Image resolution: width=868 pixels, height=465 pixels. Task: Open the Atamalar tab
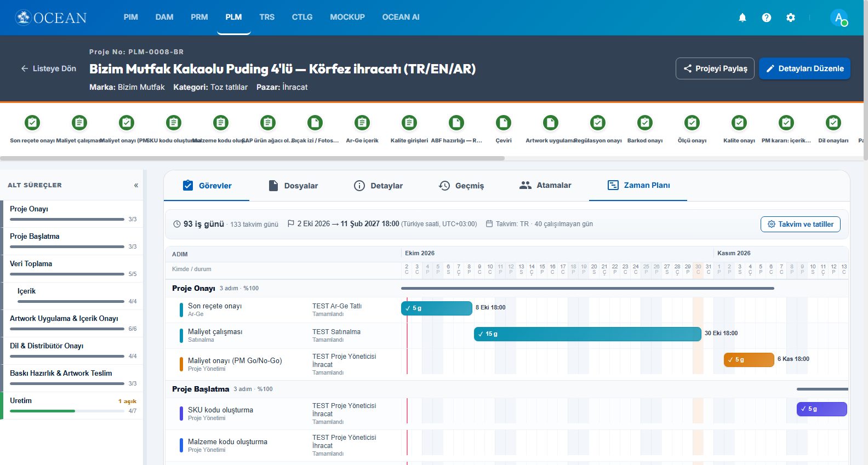point(545,185)
